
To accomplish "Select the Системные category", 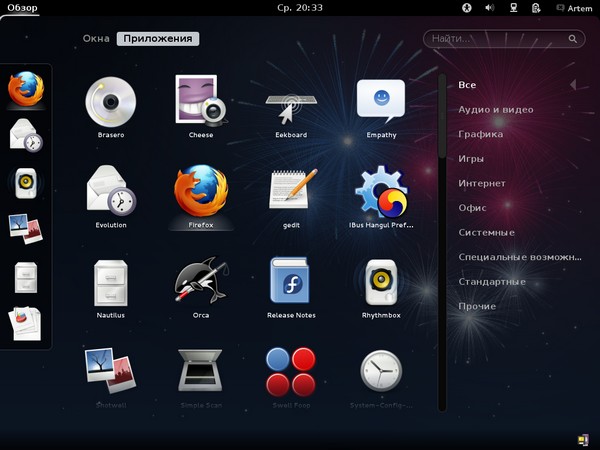I will (x=486, y=233).
